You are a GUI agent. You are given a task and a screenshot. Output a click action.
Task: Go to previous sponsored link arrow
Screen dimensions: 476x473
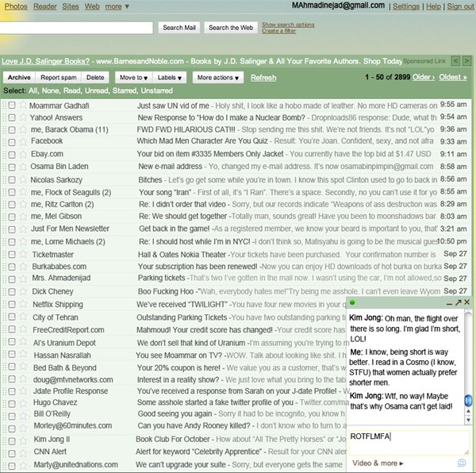(455, 61)
